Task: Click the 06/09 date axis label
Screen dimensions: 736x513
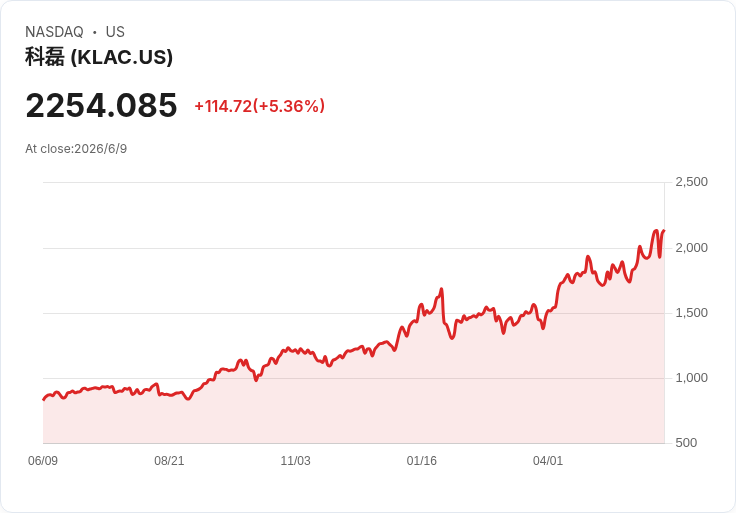Action: coord(43,460)
